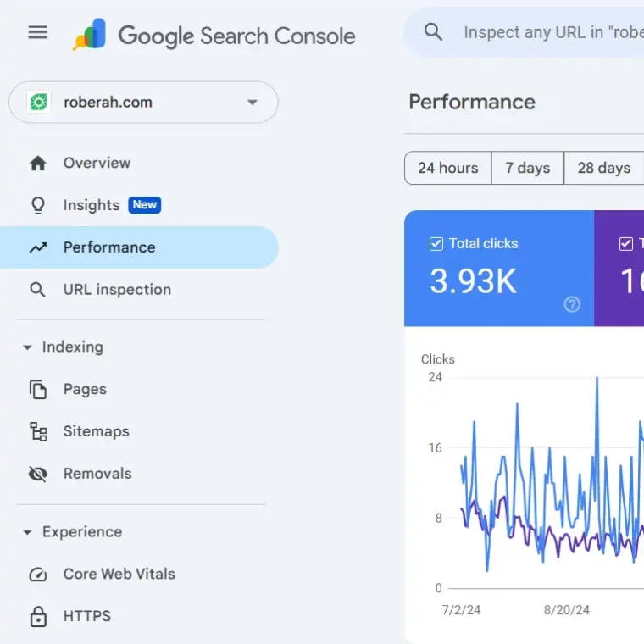
Task: Click the Sitemaps tree icon
Action: (x=38, y=431)
